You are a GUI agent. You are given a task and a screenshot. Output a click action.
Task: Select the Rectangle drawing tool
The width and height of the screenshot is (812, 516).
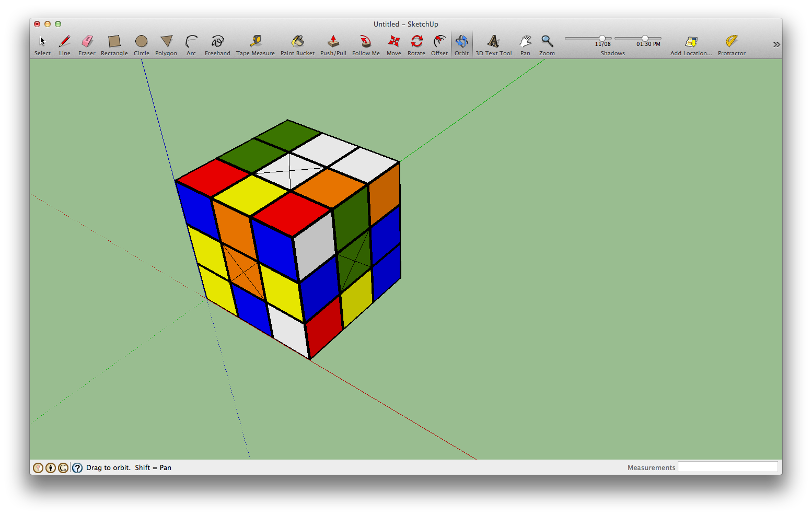click(x=114, y=45)
